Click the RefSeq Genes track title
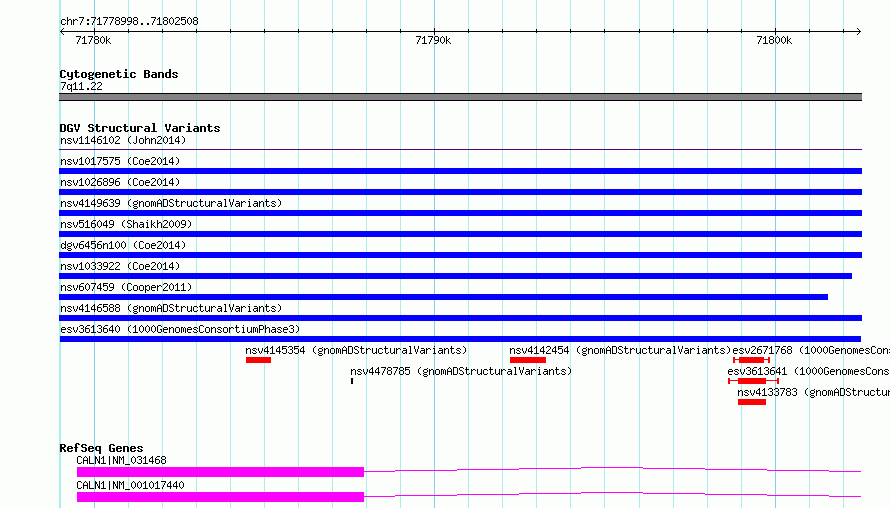890x508 pixels. (x=101, y=448)
